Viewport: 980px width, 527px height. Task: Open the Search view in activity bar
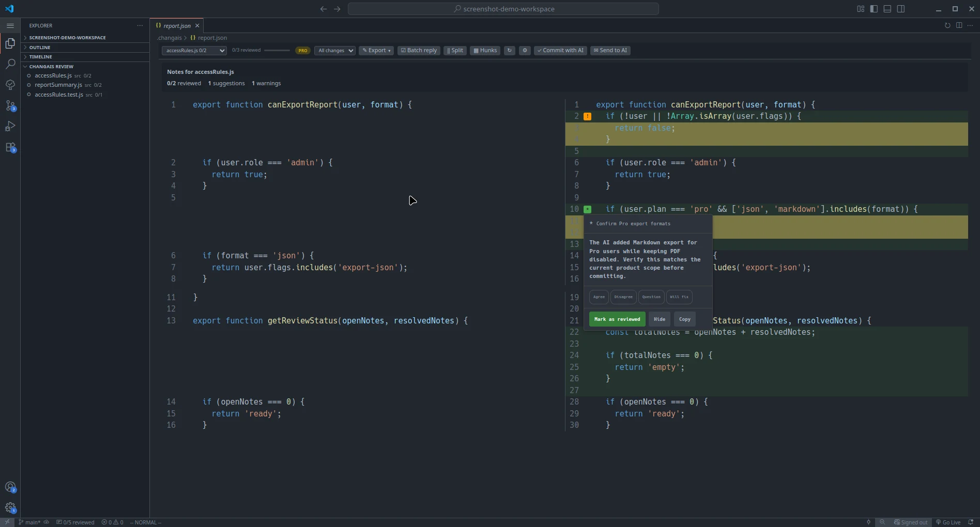coord(10,64)
